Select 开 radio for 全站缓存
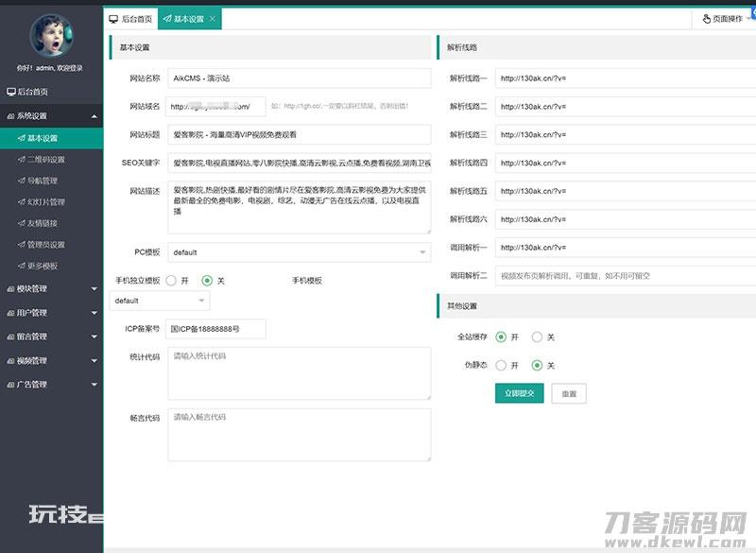This screenshot has width=756, height=553. [x=501, y=337]
